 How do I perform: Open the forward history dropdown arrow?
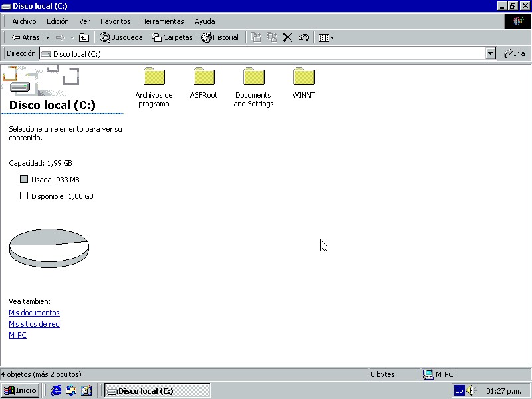click(x=72, y=37)
